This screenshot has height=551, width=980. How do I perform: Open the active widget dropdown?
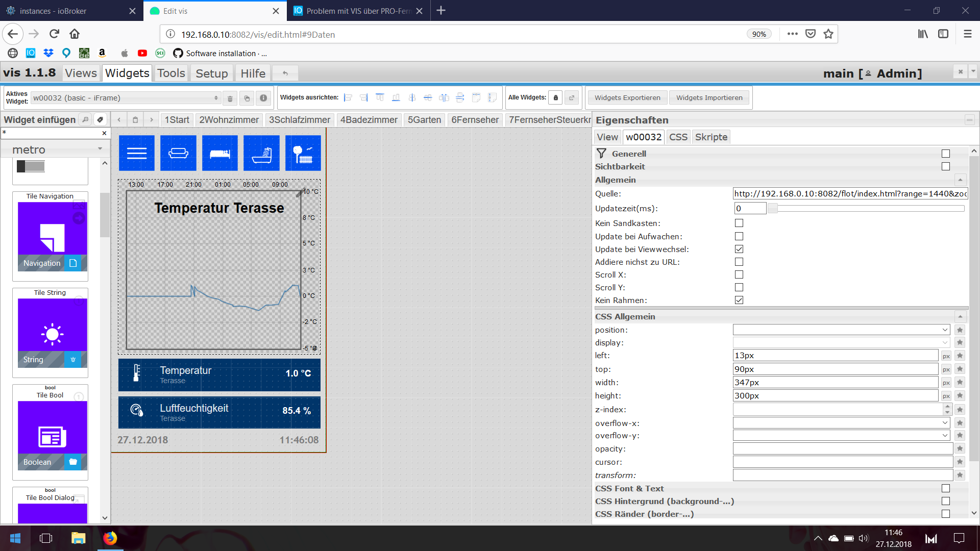pyautogui.click(x=126, y=98)
